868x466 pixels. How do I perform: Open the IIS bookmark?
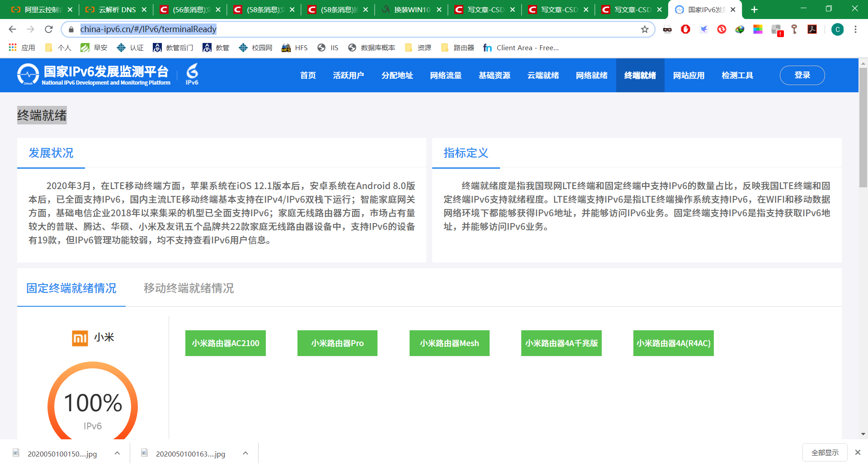[x=328, y=48]
